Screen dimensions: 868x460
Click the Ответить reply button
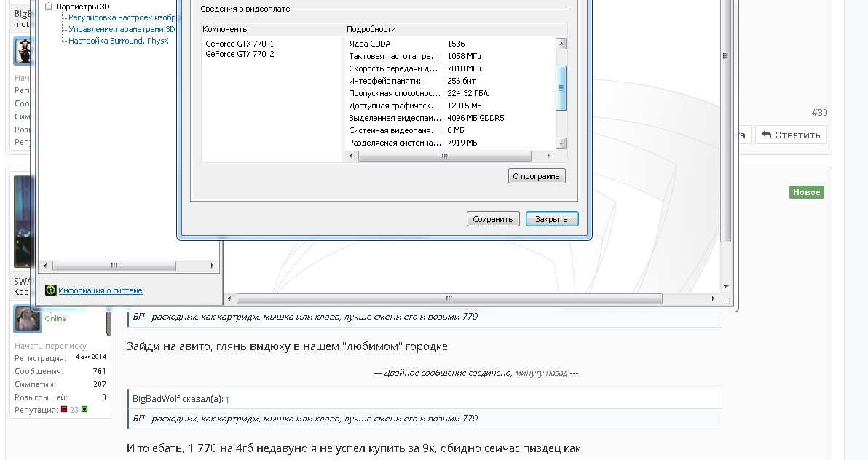[791, 135]
